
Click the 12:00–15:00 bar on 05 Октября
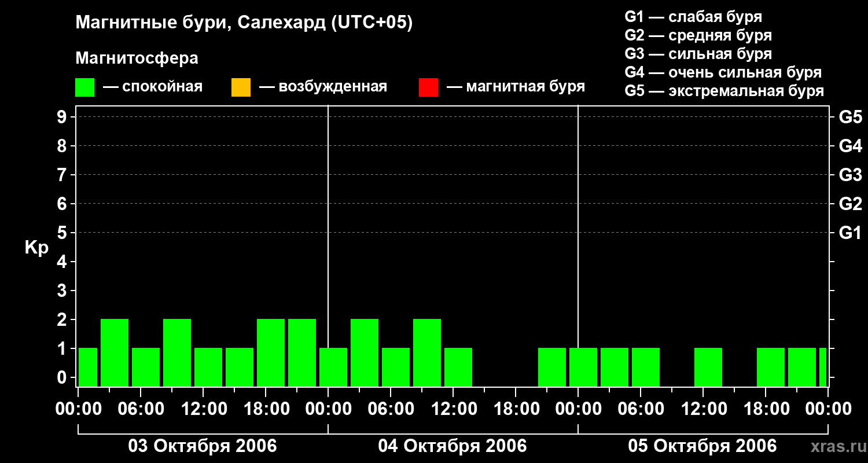click(708, 367)
